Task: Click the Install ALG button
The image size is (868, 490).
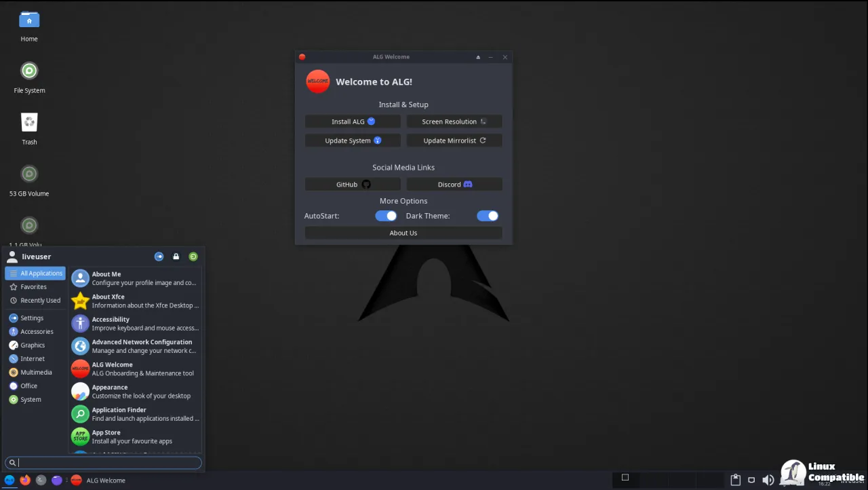Action: tap(353, 121)
